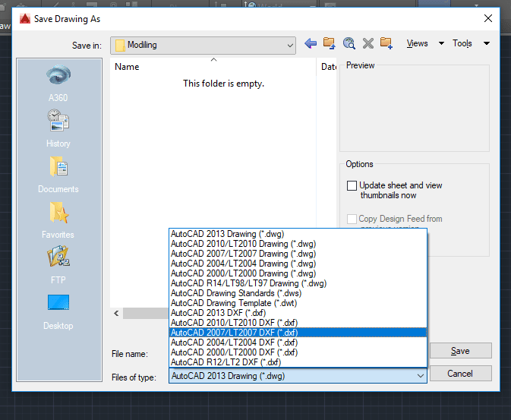Choose AutoCAD R12/LT2 DXF (*.dxf)
511x420 pixels.
(x=298, y=362)
